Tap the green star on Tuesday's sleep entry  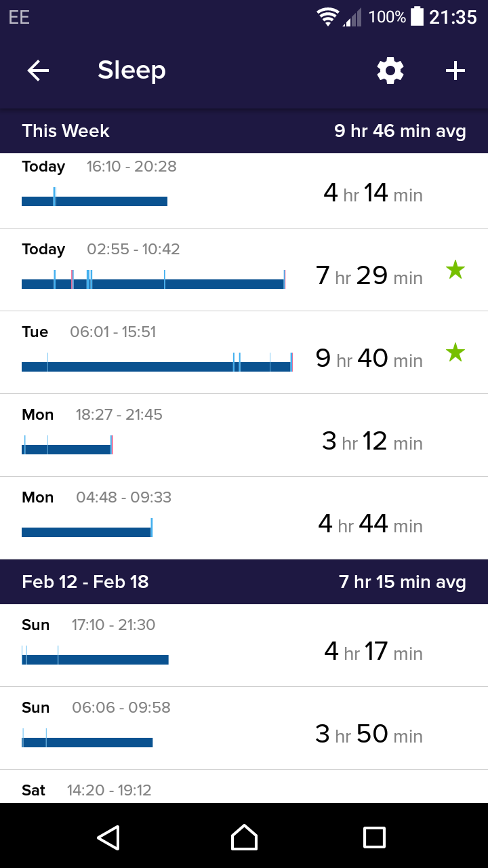(455, 353)
